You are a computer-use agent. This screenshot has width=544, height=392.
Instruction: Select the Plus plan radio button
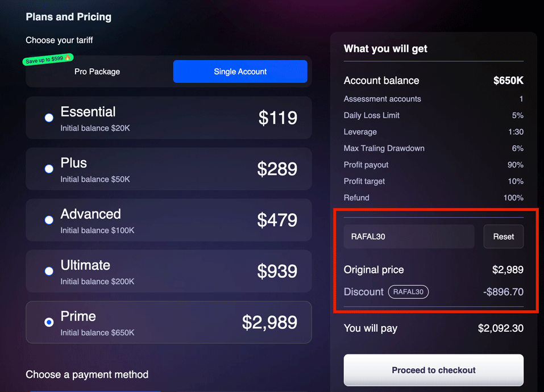point(49,169)
